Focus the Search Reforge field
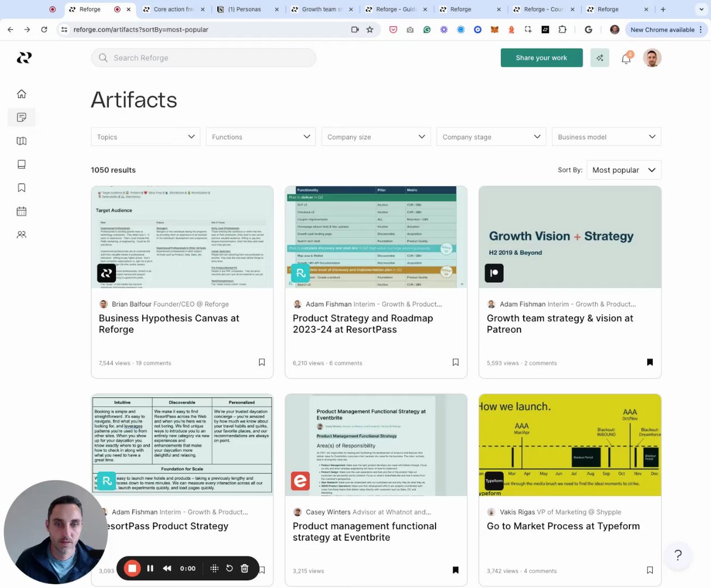This screenshot has width=711, height=588. click(x=203, y=58)
